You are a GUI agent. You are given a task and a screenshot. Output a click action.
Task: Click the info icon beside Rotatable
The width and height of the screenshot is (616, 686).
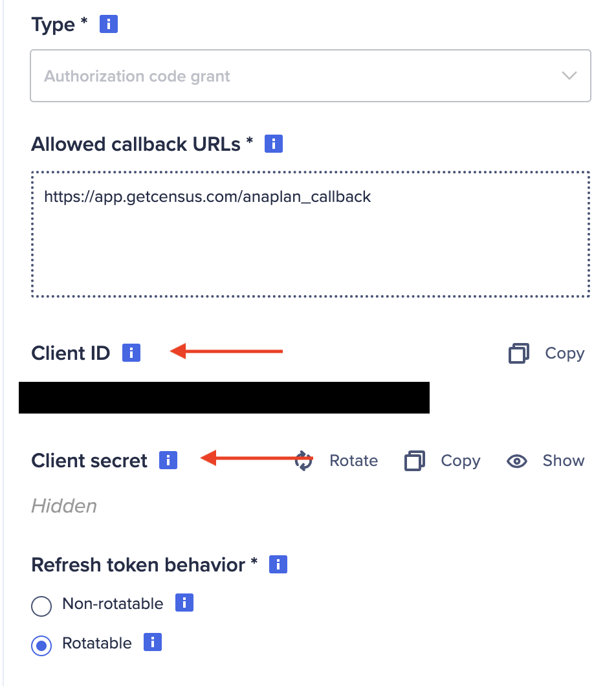click(153, 643)
